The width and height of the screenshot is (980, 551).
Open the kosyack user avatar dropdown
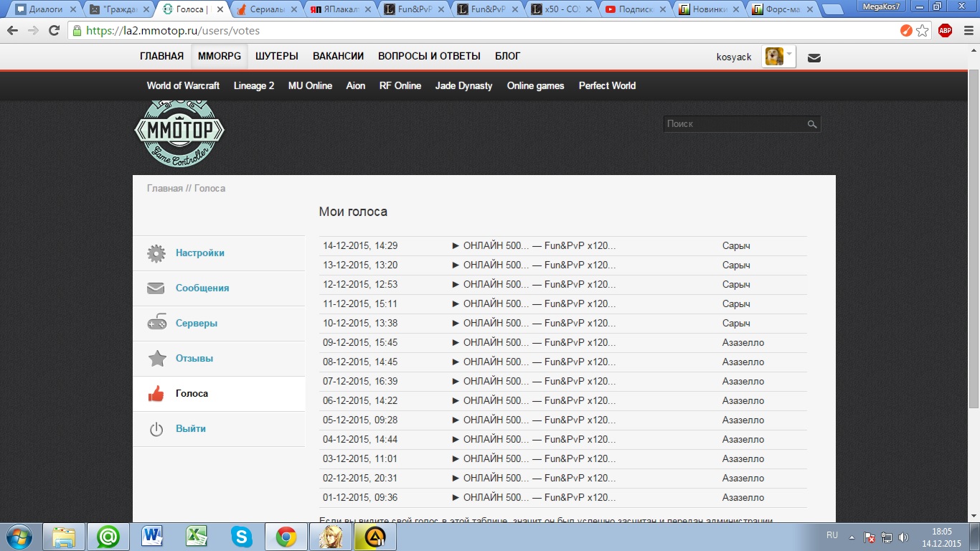779,57
